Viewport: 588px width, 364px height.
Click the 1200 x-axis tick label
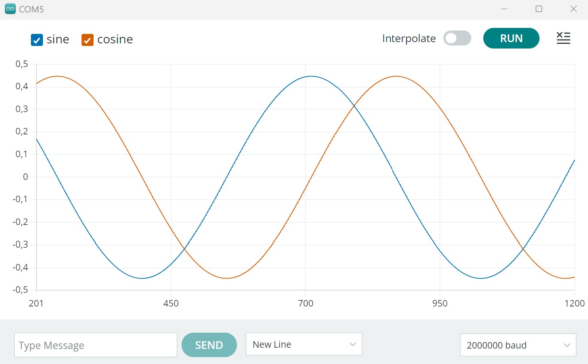click(574, 304)
